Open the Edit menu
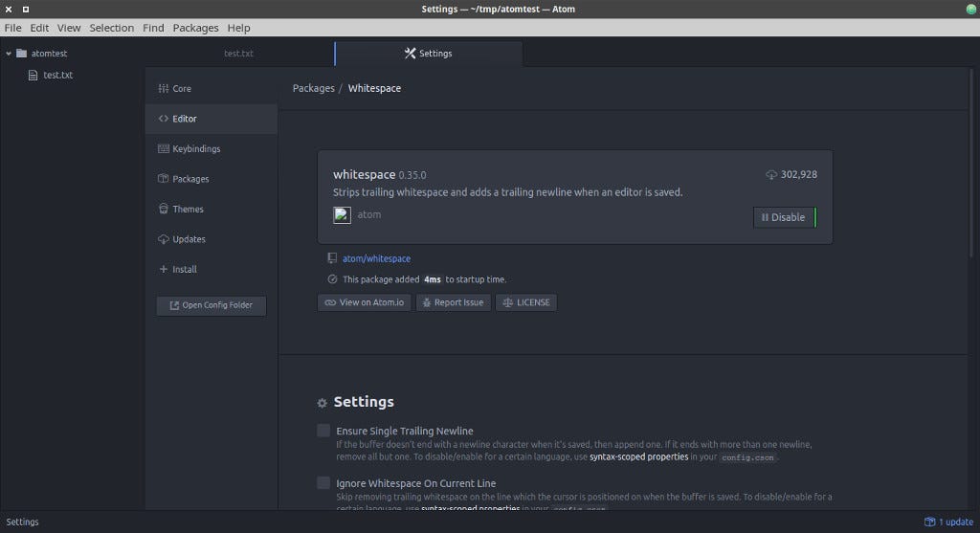Screen dimensions: 980x533 coord(39,28)
